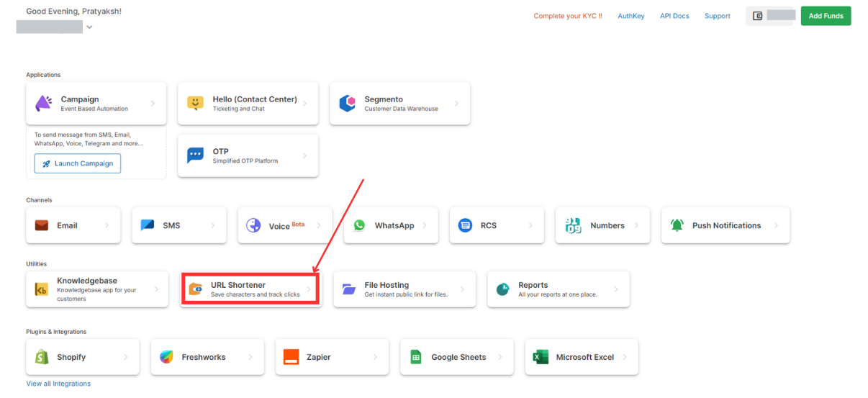Image resolution: width=868 pixels, height=398 pixels.
Task: Click the SMS channel icon
Action: pos(148,225)
